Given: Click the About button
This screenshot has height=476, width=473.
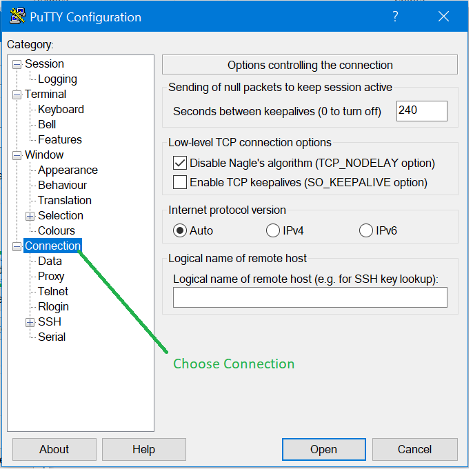Looking at the screenshot, I should pos(54,450).
